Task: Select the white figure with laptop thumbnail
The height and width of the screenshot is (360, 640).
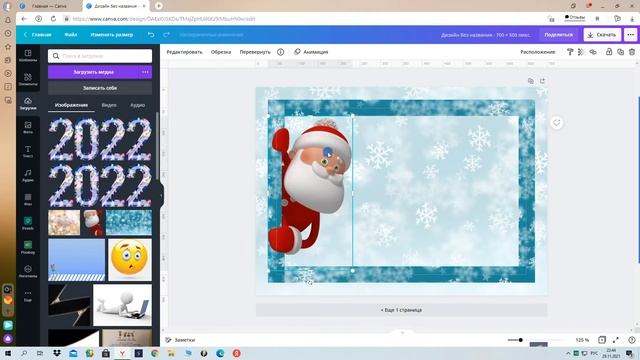Action: [x=122, y=305]
